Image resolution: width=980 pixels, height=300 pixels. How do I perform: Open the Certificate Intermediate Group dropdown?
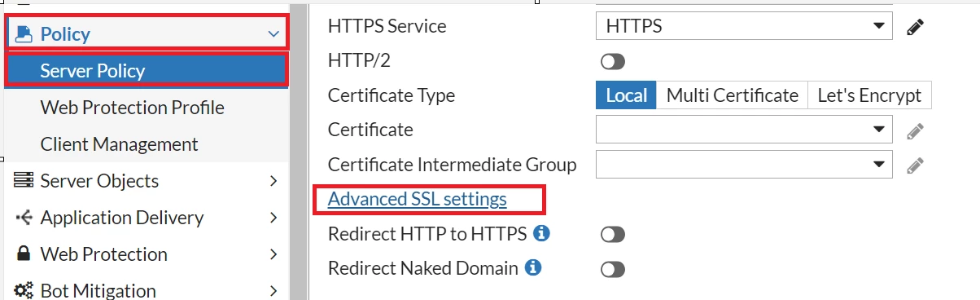coord(744,164)
